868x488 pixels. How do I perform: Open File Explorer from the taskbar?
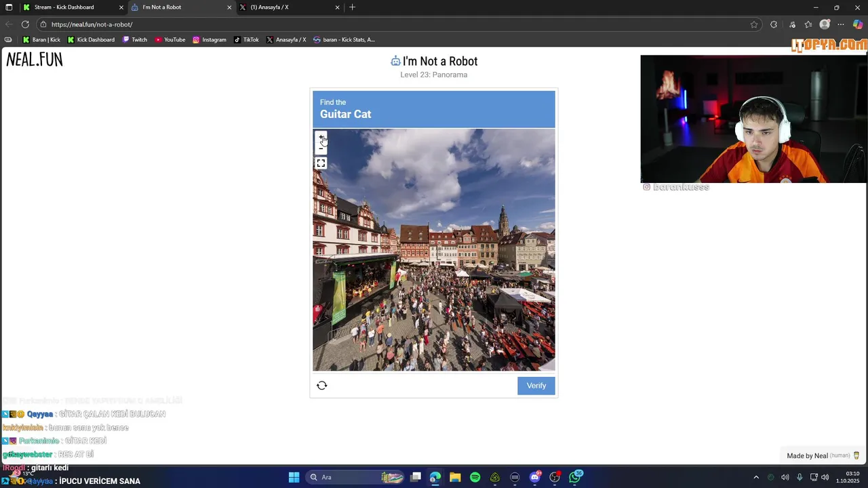tap(455, 477)
